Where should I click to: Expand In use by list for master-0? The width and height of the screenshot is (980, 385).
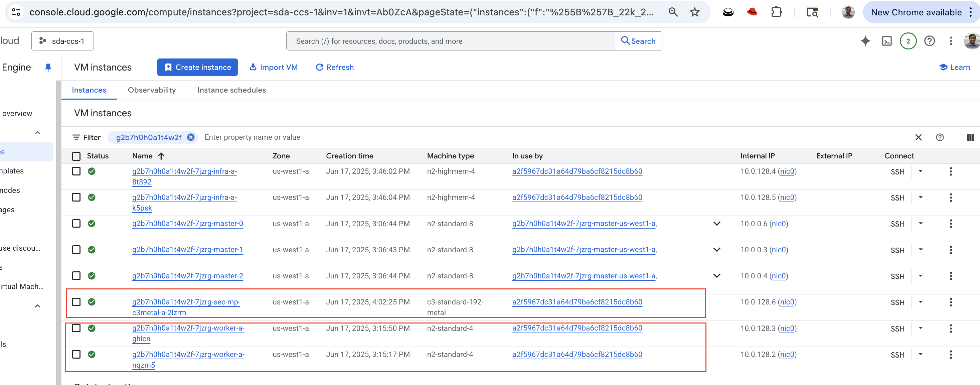pyautogui.click(x=716, y=224)
